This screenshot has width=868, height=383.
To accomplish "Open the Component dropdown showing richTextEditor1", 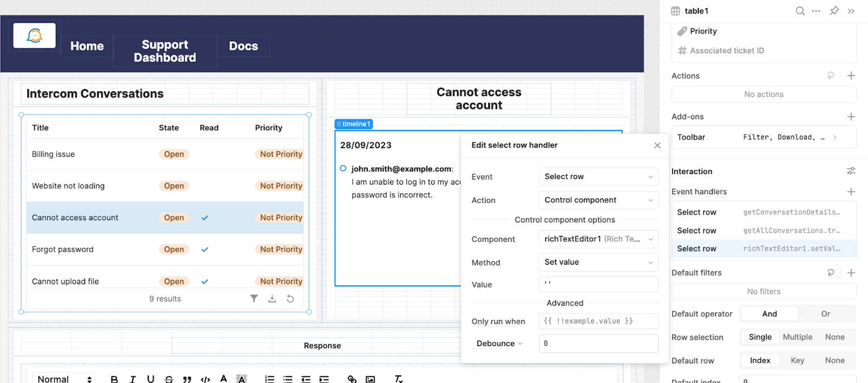I will [598, 239].
